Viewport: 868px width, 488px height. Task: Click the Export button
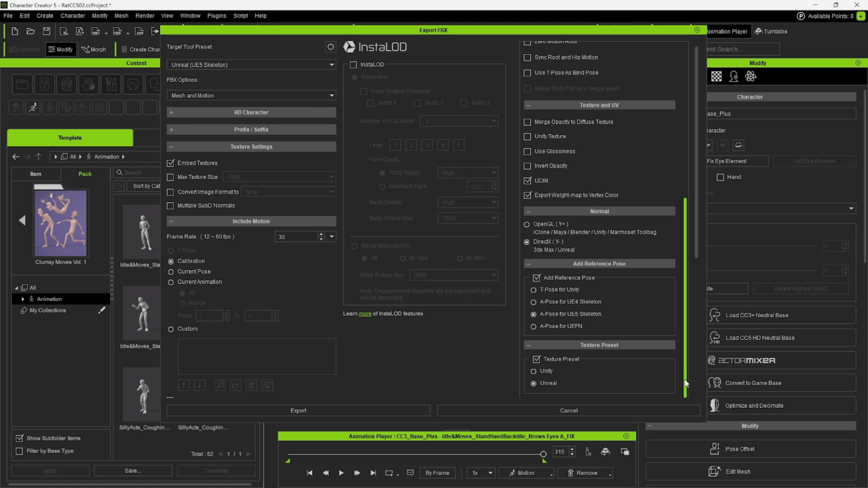point(298,411)
